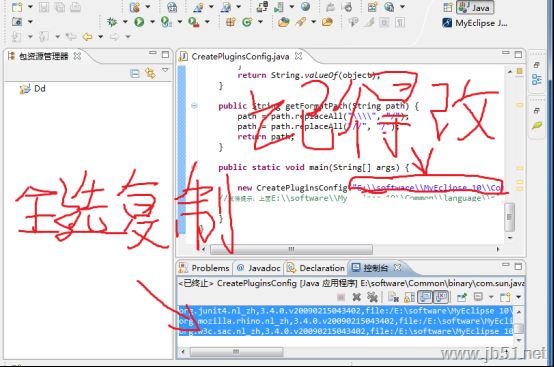Viewport: 554px width, 367px height.
Task: Toggle show console on standard output
Action: [x=425, y=297]
